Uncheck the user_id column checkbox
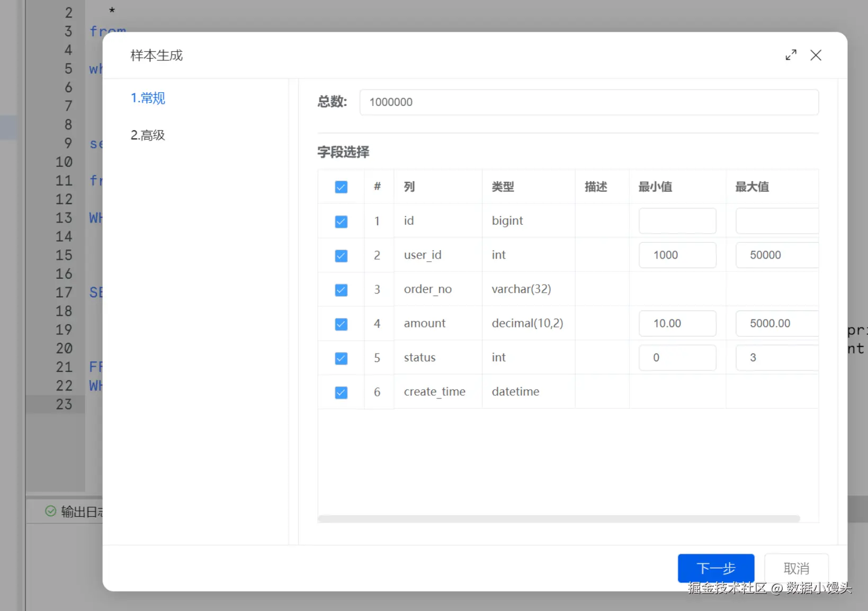This screenshot has height=611, width=868. click(x=341, y=256)
